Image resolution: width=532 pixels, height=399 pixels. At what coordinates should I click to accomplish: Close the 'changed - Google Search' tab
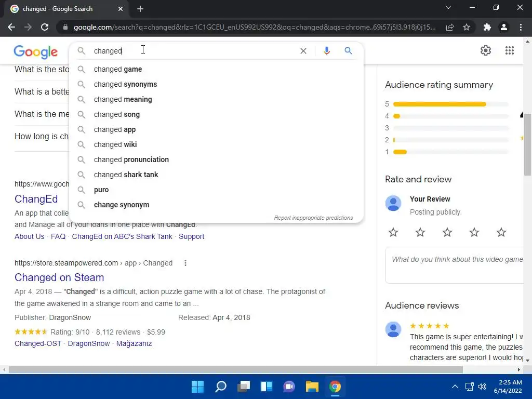coord(121,9)
